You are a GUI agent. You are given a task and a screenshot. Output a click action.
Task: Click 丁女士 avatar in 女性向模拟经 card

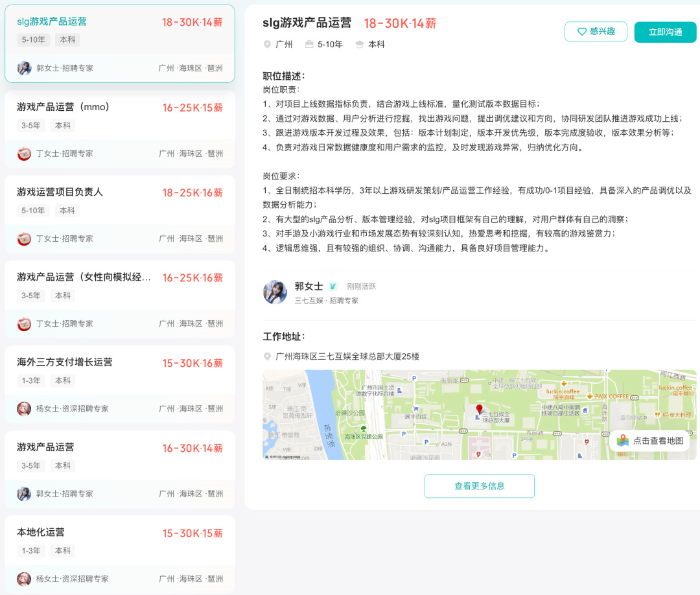(24, 323)
